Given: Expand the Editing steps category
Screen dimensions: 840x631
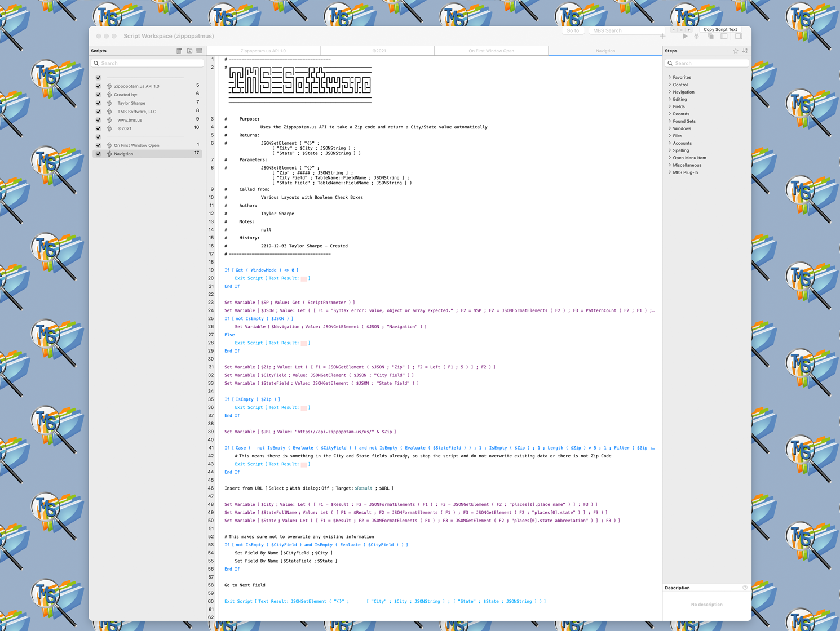Looking at the screenshot, I should click(670, 99).
